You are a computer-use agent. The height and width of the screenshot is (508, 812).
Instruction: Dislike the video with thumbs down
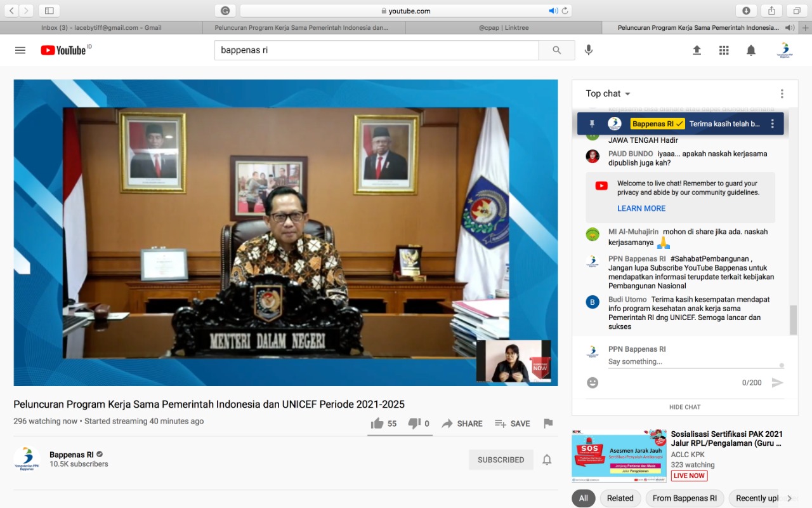point(414,424)
